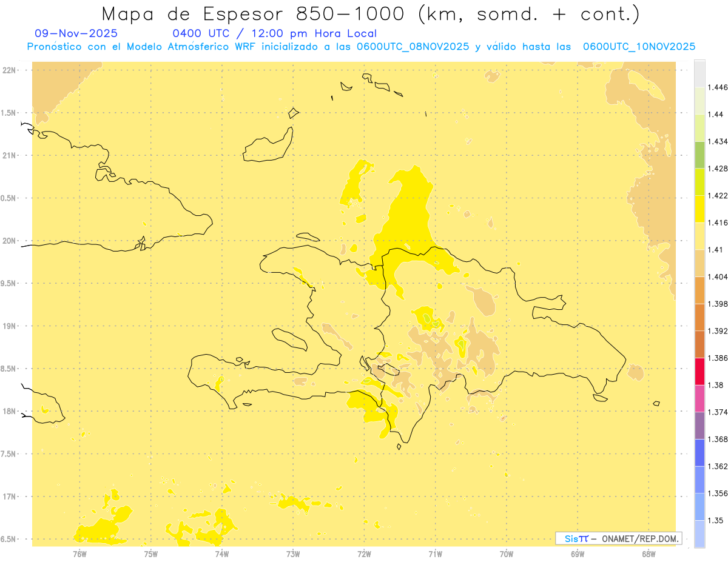Click the 1.41 color bar label

(x=716, y=250)
